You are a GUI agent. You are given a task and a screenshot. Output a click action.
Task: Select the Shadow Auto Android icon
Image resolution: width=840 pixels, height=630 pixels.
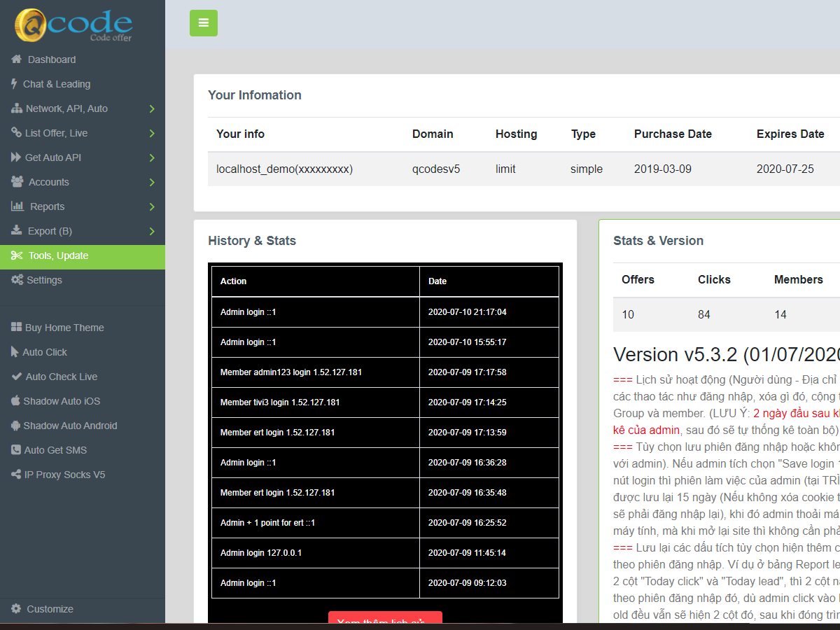click(15, 426)
